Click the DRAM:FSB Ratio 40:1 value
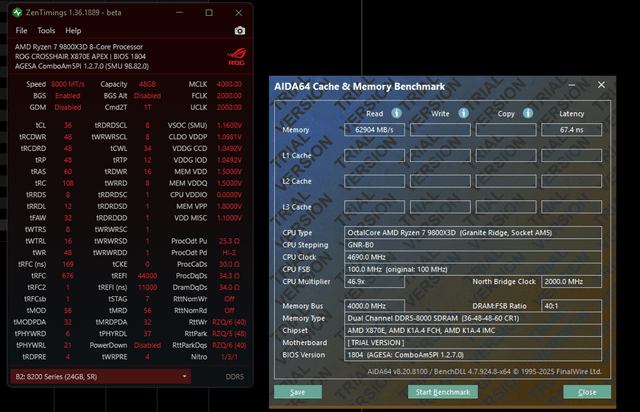 tap(571, 306)
